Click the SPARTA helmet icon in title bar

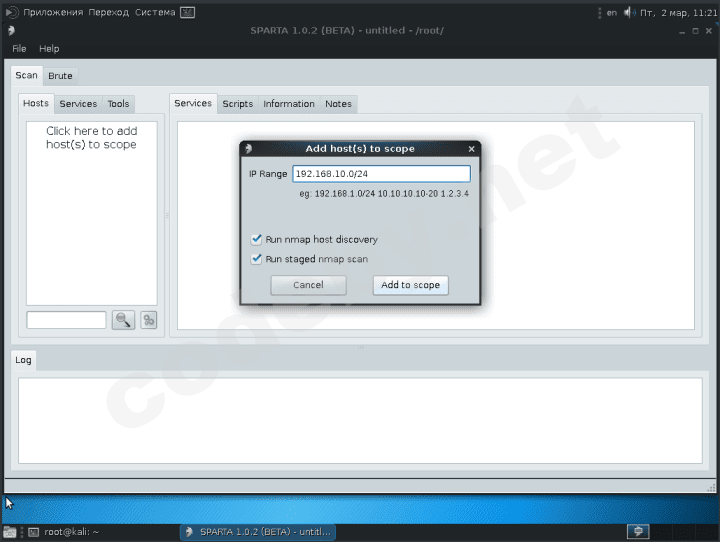11,30
